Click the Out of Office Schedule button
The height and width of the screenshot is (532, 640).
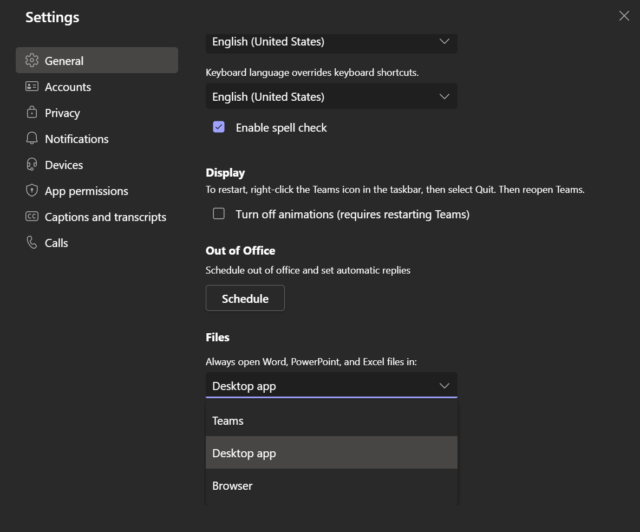point(245,298)
